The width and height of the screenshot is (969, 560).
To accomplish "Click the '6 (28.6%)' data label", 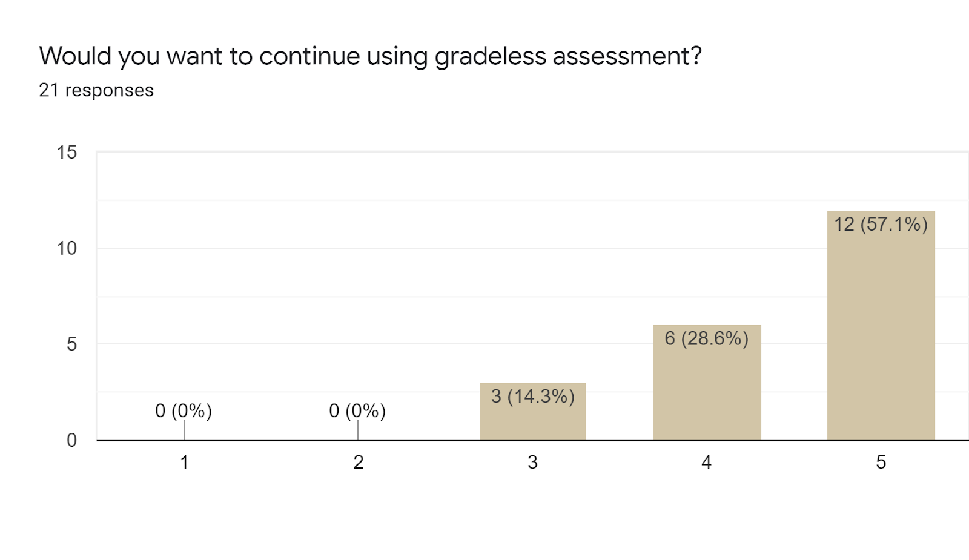I will point(706,338).
